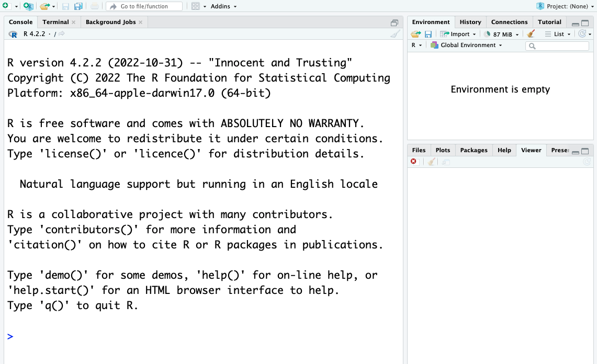Viewport: 597px width, 364px height.
Task: Switch to the Packages tab
Action: pyautogui.click(x=474, y=150)
